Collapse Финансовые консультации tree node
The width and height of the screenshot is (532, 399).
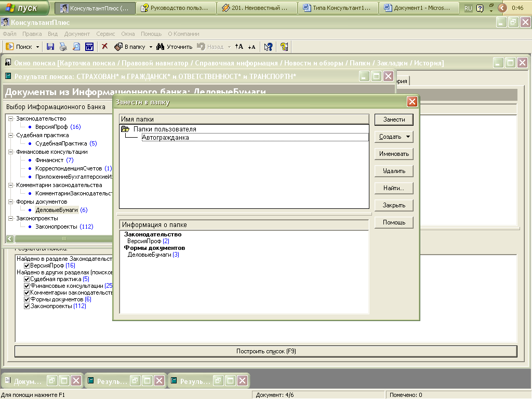(x=10, y=152)
